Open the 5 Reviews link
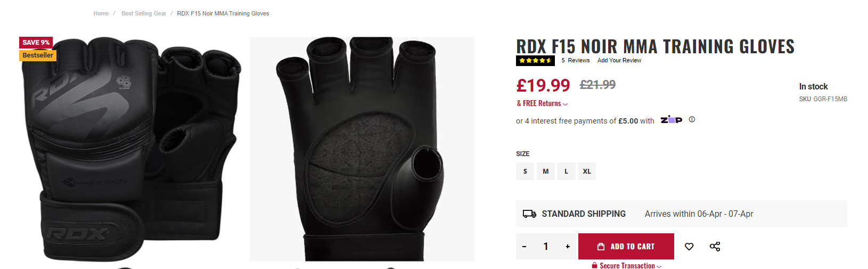Viewport: 868px width, 269px height. [575, 61]
